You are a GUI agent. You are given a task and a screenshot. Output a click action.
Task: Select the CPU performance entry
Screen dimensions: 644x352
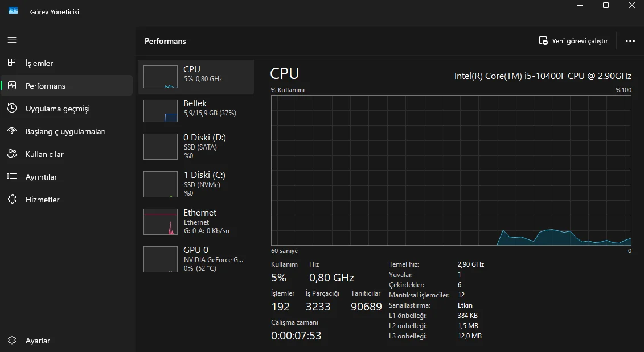point(196,77)
